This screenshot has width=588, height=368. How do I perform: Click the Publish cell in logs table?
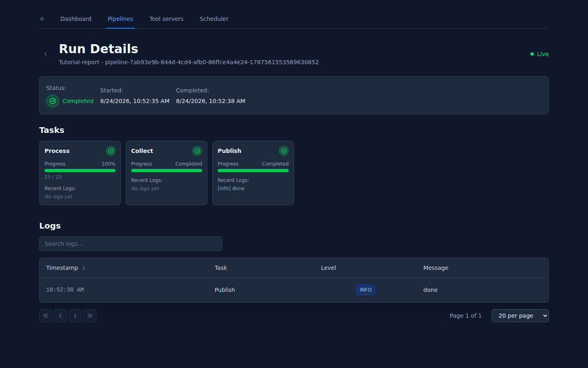click(x=225, y=290)
